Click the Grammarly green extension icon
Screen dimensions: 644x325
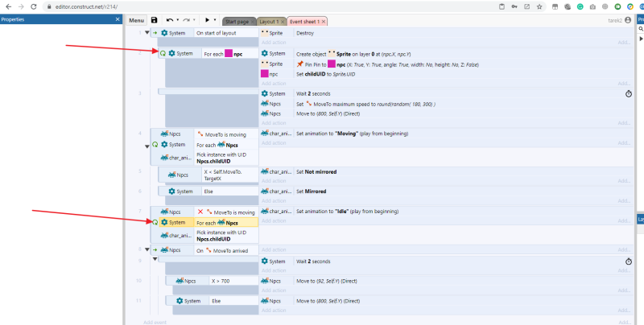coord(580,6)
